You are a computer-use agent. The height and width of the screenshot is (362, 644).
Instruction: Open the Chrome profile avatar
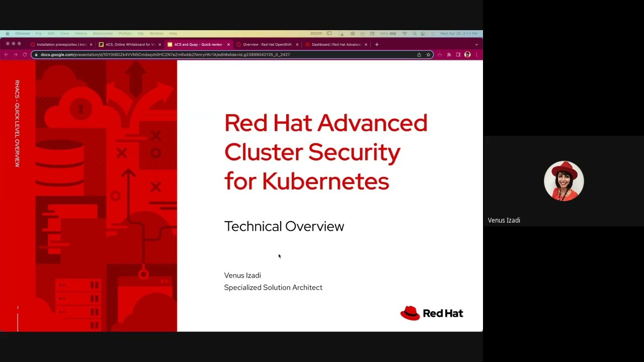[467, 54]
